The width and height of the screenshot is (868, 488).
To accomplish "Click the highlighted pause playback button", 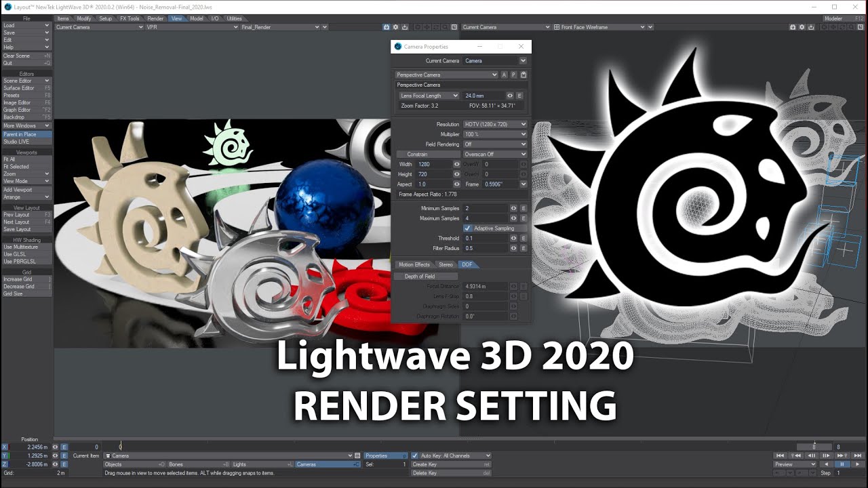I will click(x=842, y=464).
